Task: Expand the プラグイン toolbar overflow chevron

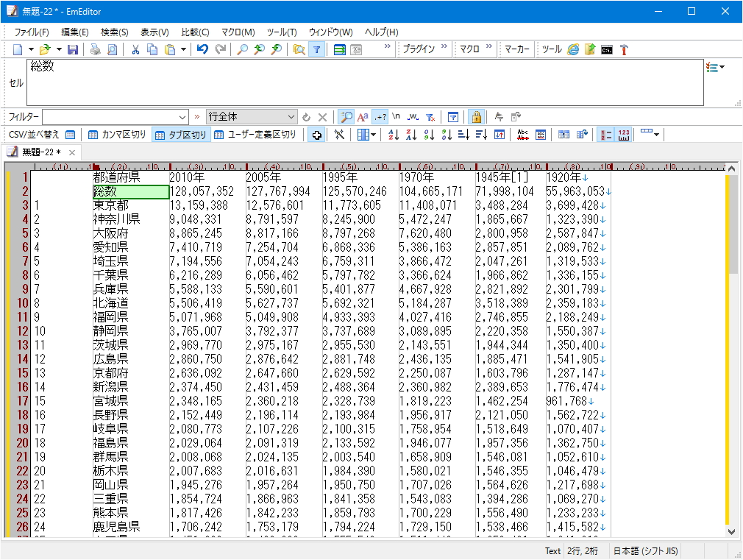Action: (x=444, y=46)
